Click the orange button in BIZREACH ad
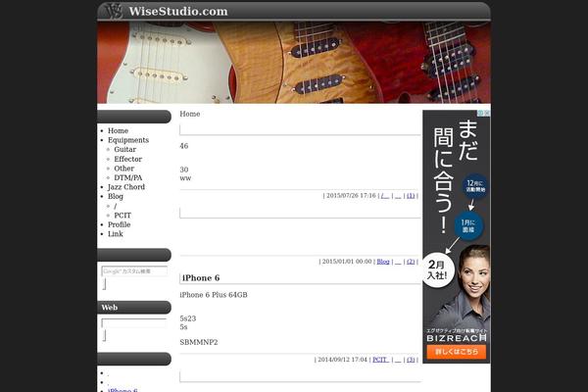This screenshot has width=588, height=392. tap(457, 352)
